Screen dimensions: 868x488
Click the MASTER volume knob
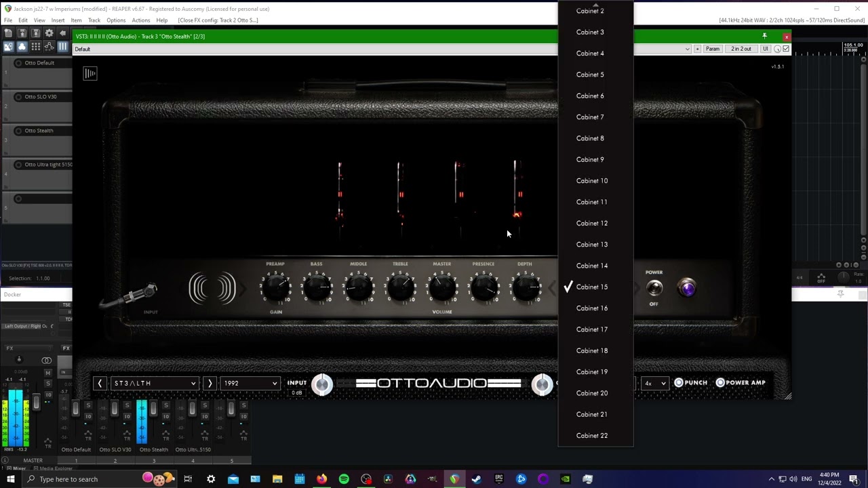click(442, 287)
